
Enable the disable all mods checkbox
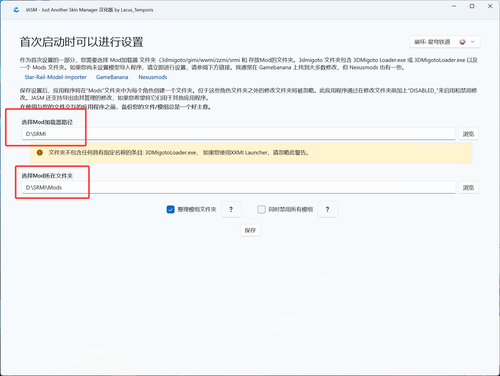pos(261,209)
